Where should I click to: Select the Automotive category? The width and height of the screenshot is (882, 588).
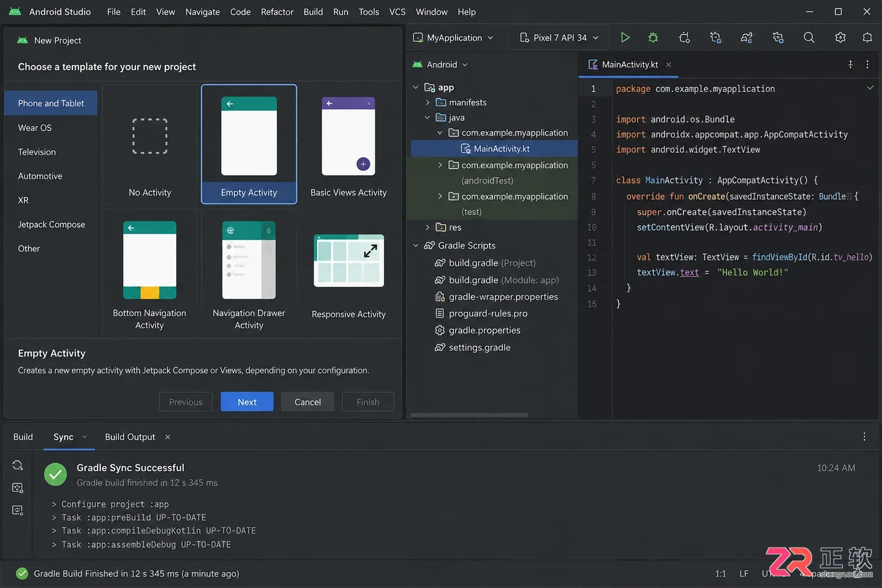(51, 176)
